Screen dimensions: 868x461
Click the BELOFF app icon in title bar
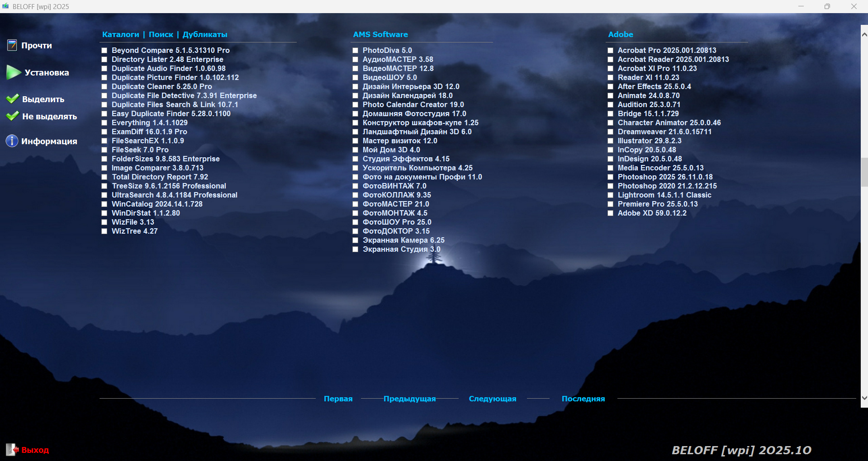[5, 6]
